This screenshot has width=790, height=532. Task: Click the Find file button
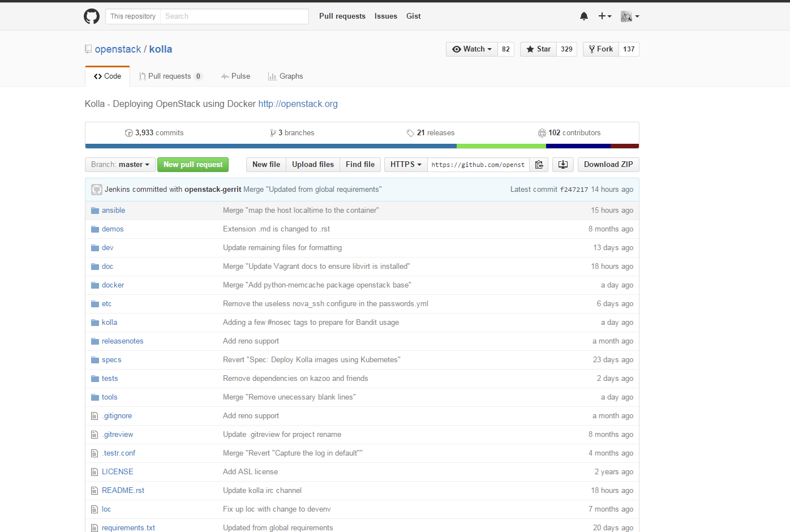pos(360,165)
